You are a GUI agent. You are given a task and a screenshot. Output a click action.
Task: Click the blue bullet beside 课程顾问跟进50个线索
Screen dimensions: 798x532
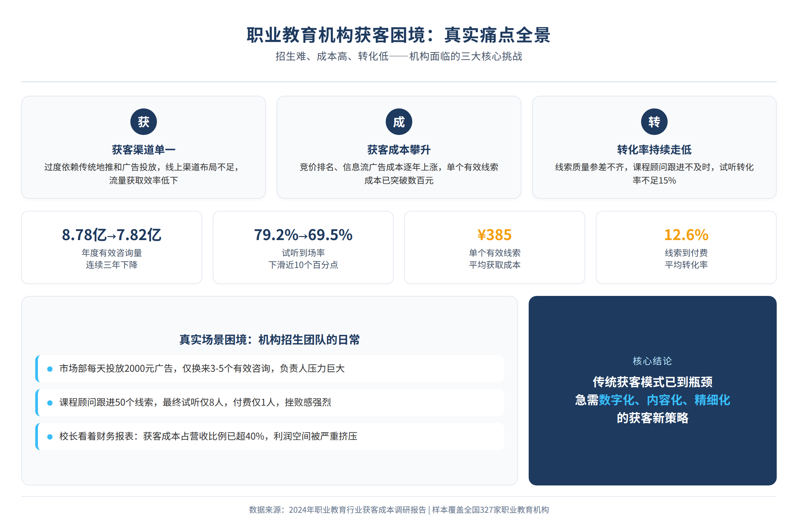[x=50, y=403]
